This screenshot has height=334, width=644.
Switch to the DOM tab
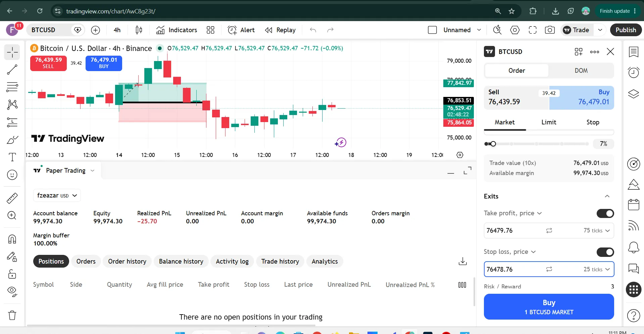[x=581, y=70]
